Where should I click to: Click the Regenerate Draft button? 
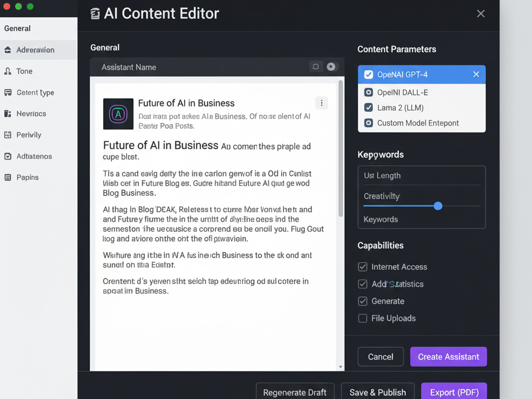pyautogui.click(x=295, y=392)
